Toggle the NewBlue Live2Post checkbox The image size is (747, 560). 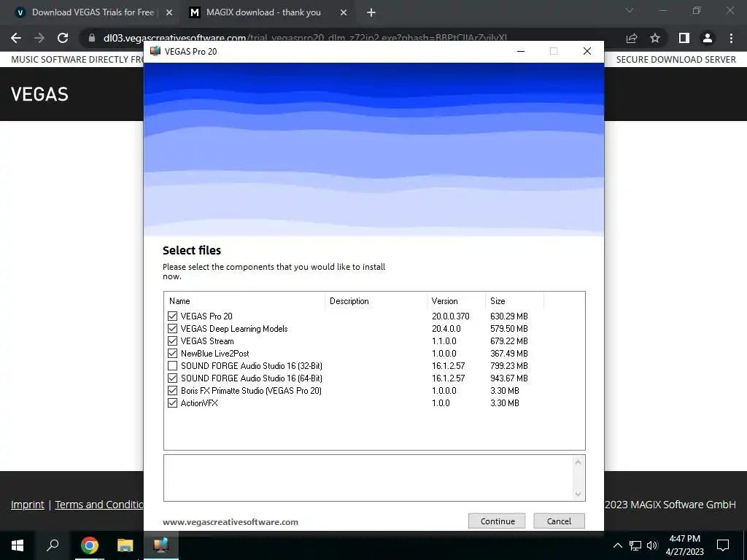coord(172,354)
